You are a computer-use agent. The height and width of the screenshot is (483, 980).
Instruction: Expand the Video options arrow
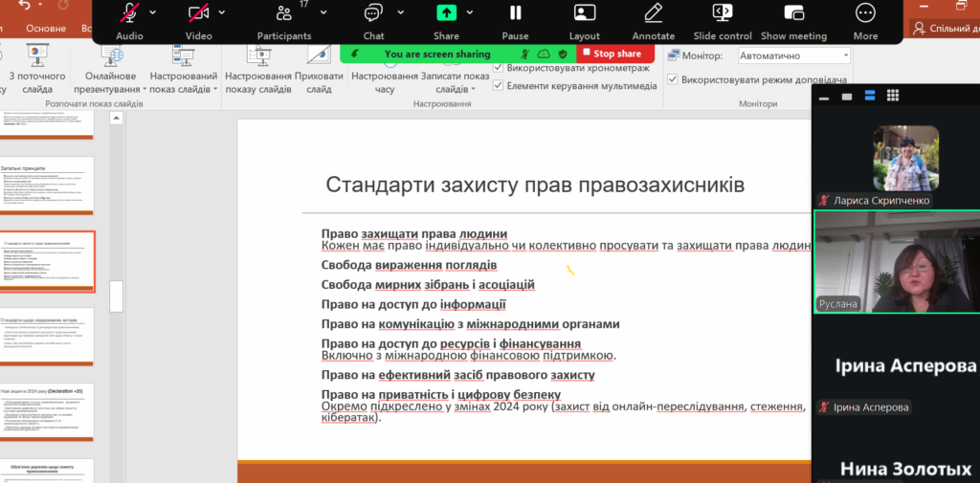[222, 12]
